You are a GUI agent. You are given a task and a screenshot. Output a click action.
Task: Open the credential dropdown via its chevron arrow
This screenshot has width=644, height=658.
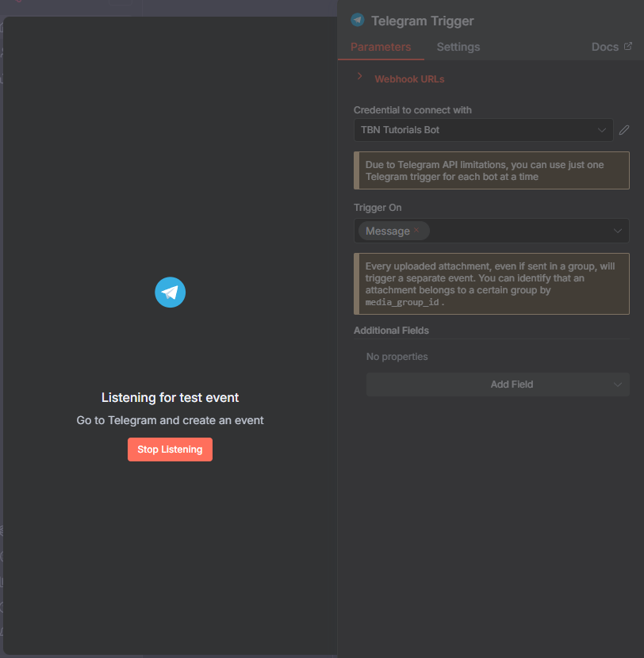pos(602,130)
